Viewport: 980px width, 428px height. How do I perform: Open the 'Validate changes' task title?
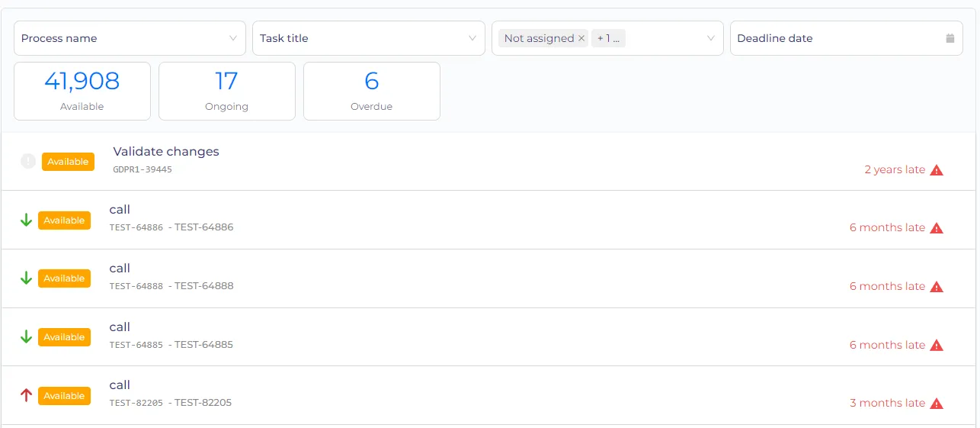click(x=166, y=151)
